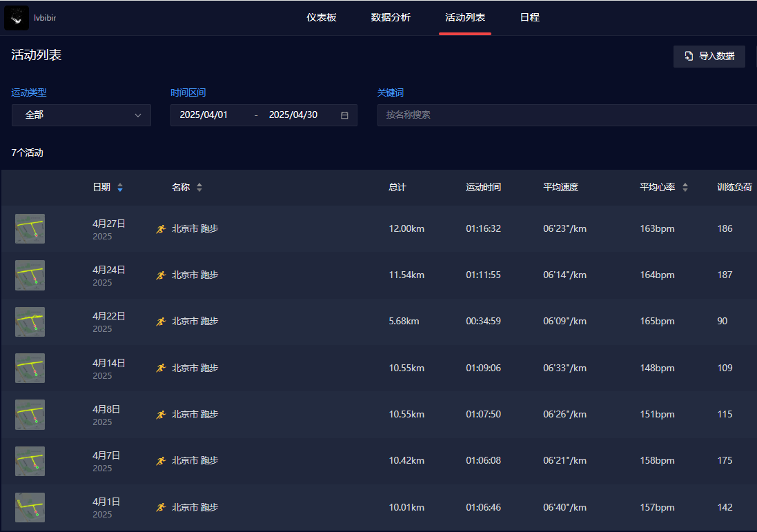
Task: Click the lvbibir profile avatar
Action: click(x=17, y=17)
